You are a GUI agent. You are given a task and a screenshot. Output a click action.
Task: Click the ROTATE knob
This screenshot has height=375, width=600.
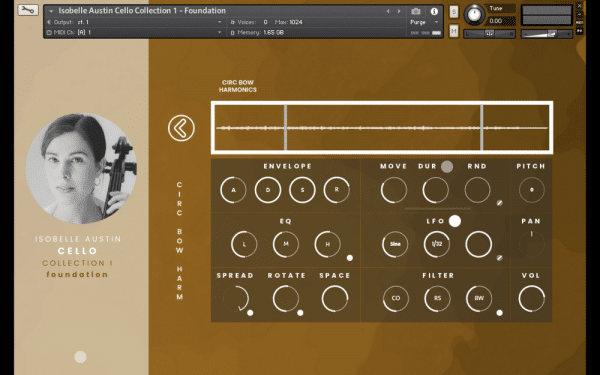(x=286, y=298)
